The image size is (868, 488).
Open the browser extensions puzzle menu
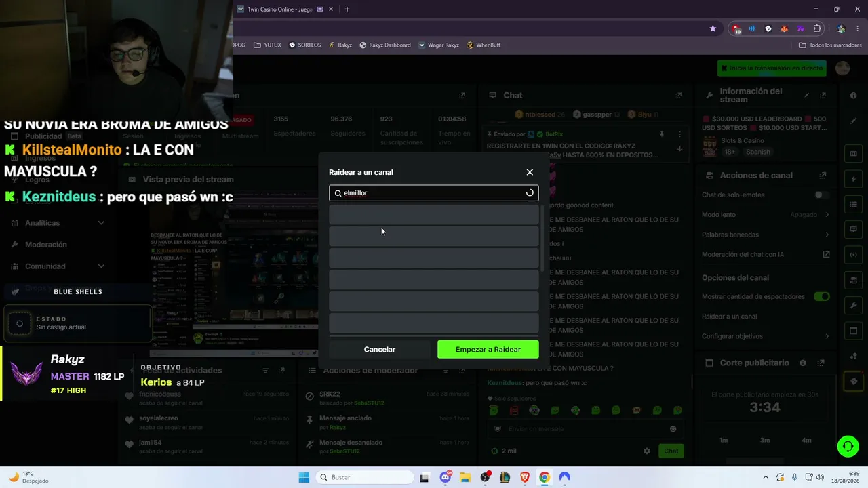[817, 28]
